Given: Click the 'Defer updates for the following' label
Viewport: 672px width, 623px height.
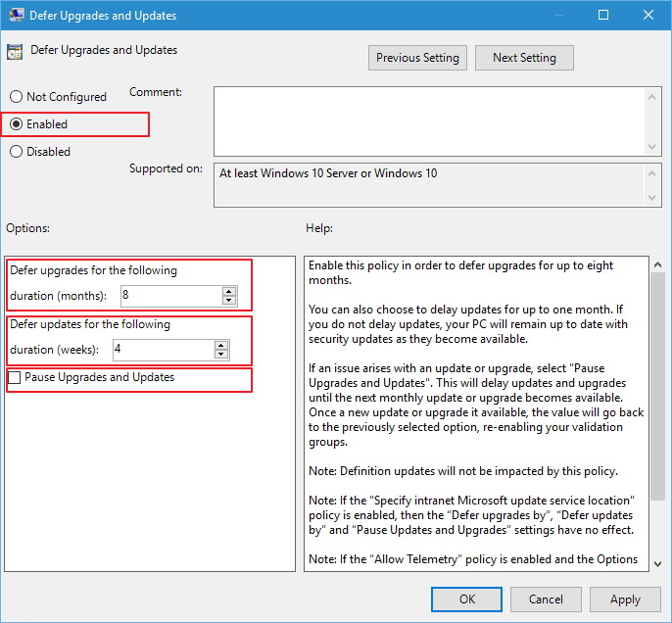Looking at the screenshot, I should coord(90,324).
